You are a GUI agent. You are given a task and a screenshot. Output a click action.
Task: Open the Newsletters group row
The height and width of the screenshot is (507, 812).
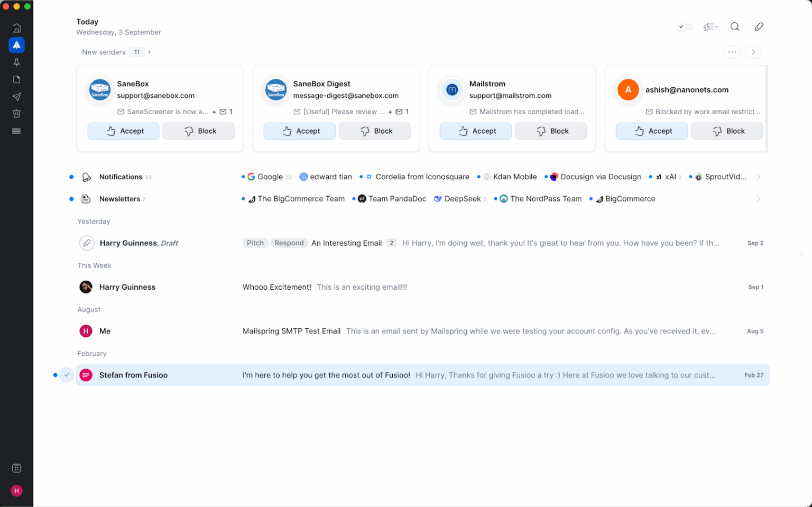(122, 199)
